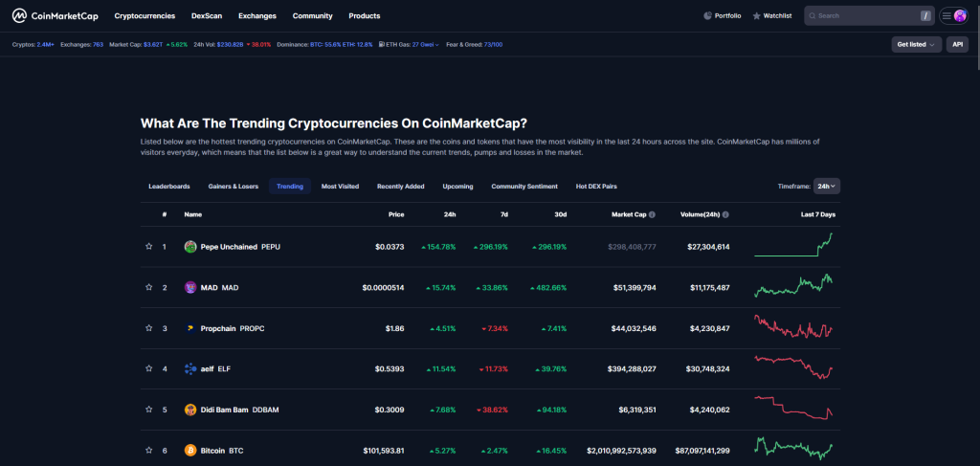Click the MAD coin icon
Image resolution: width=980 pixels, height=466 pixels.
click(190, 287)
